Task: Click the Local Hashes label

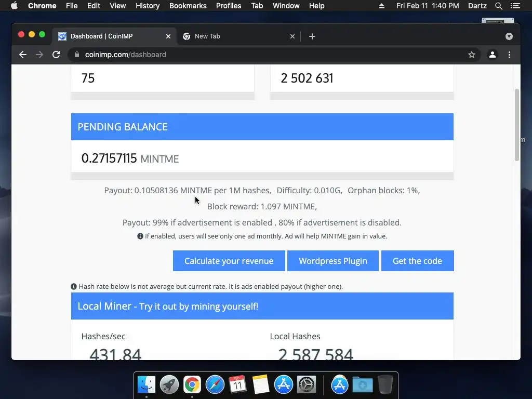Action: (x=295, y=336)
